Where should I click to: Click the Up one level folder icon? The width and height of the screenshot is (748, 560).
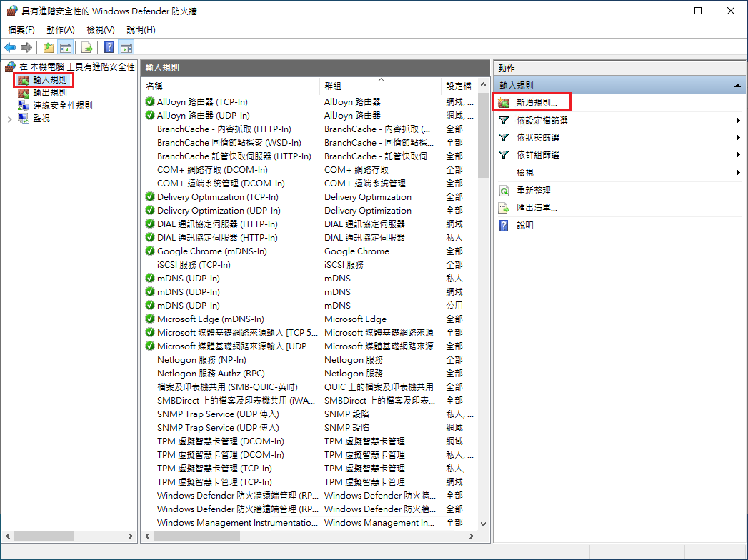[x=48, y=47]
